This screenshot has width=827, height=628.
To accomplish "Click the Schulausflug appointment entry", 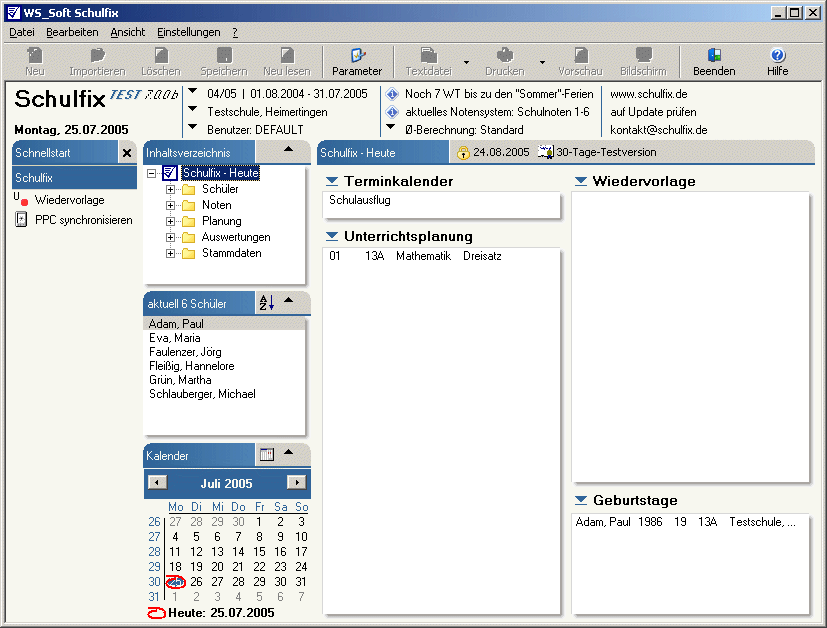I will click(x=360, y=200).
